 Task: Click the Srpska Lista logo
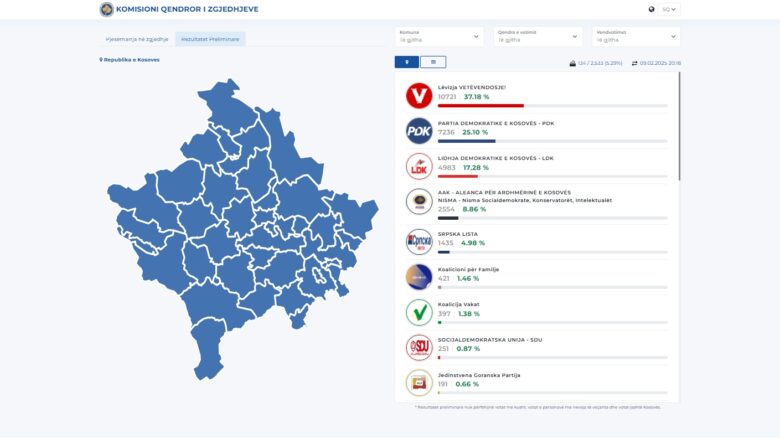pos(419,242)
